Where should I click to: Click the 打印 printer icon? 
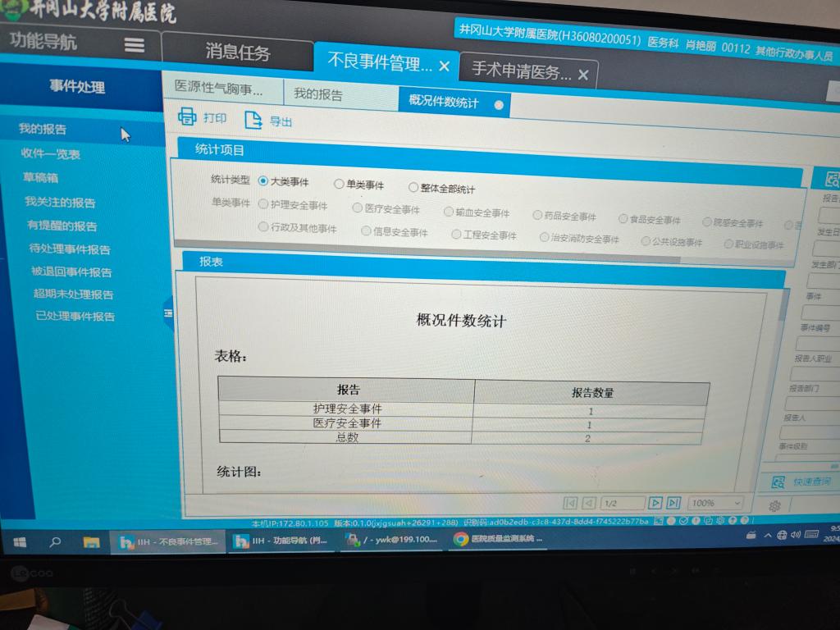(x=187, y=117)
